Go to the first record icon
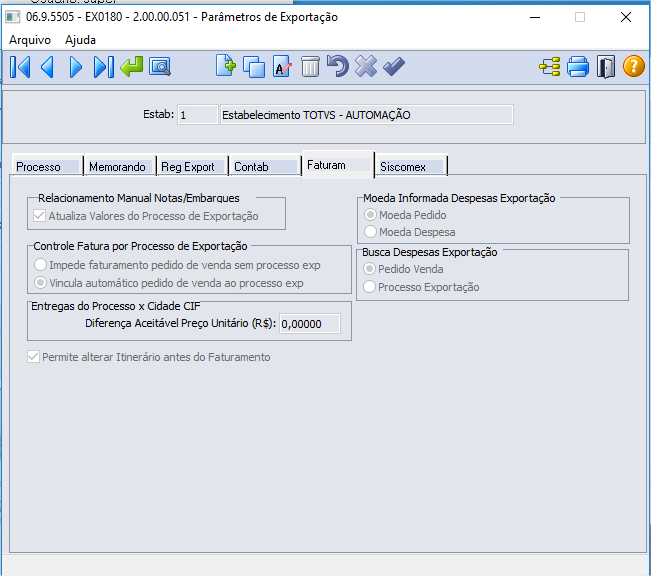Image resolution: width=651 pixels, height=576 pixels. coord(20,66)
